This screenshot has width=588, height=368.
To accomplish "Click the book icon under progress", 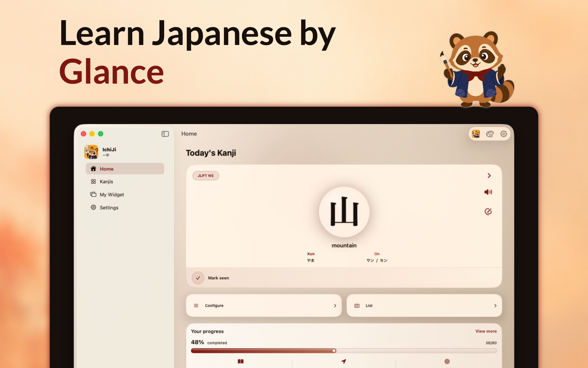I will [x=241, y=361].
